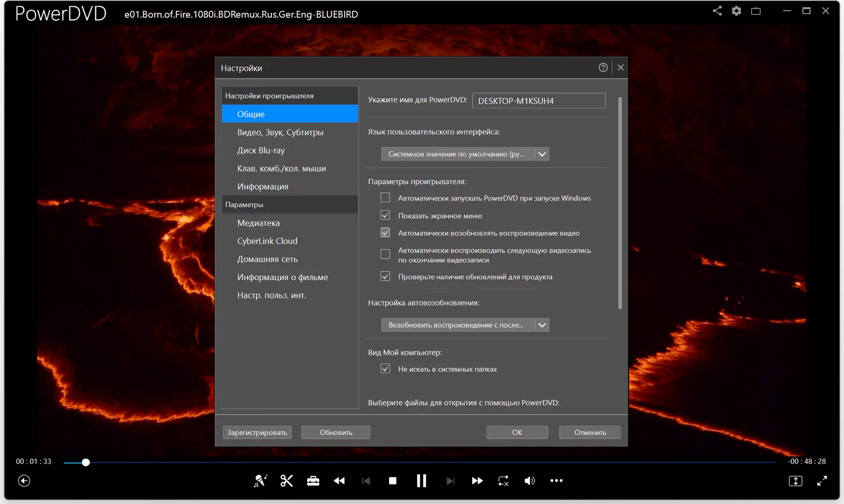Click the playback position slider handle
The image size is (844, 504).
coord(86,462)
